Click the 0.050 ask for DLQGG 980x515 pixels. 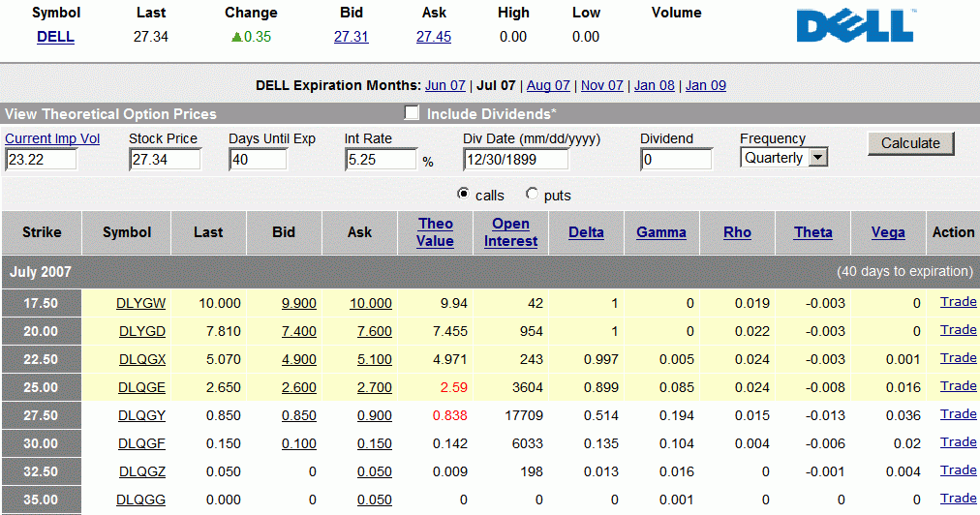[x=375, y=500]
